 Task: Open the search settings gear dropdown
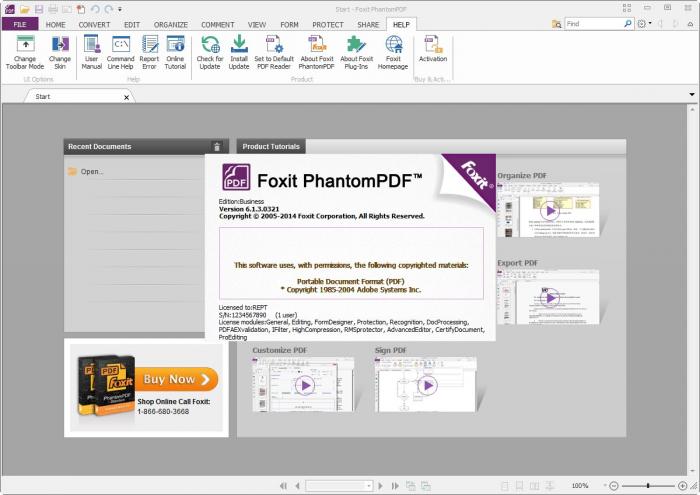[x=644, y=24]
